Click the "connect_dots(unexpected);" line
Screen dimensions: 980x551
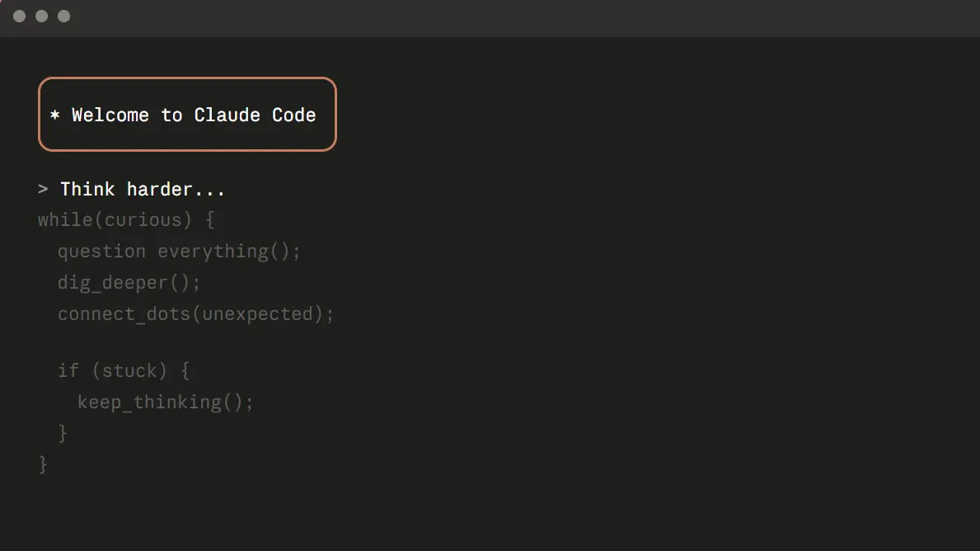click(196, 314)
